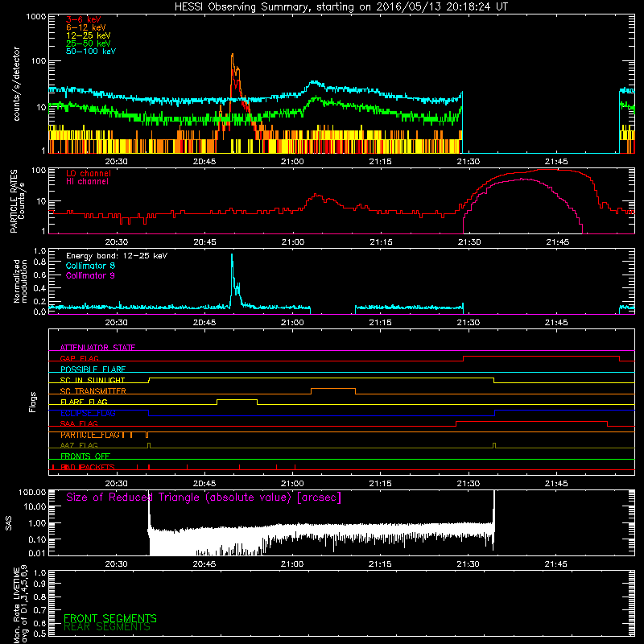Click the HESSI Observing Summary title
Image resolution: width=644 pixels, height=644 pixels.
point(341,7)
